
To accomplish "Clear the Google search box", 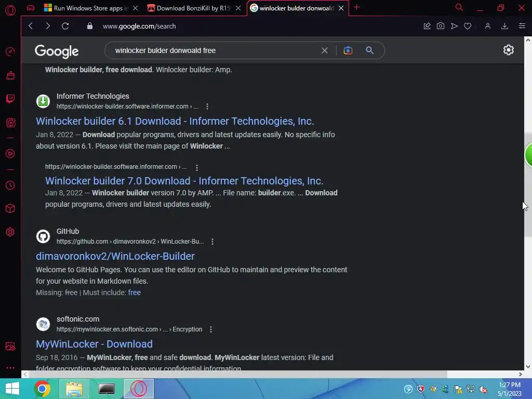I will [325, 50].
